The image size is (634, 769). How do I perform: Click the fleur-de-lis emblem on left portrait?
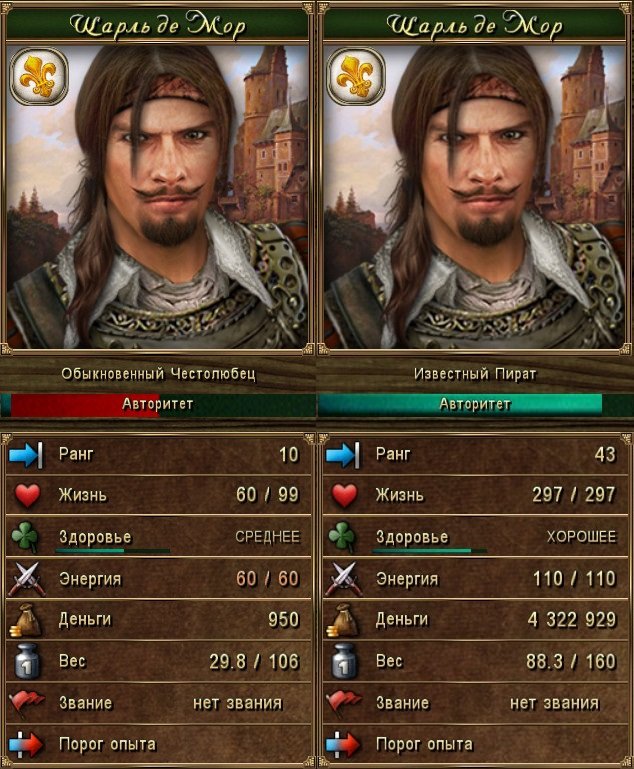coord(39,77)
